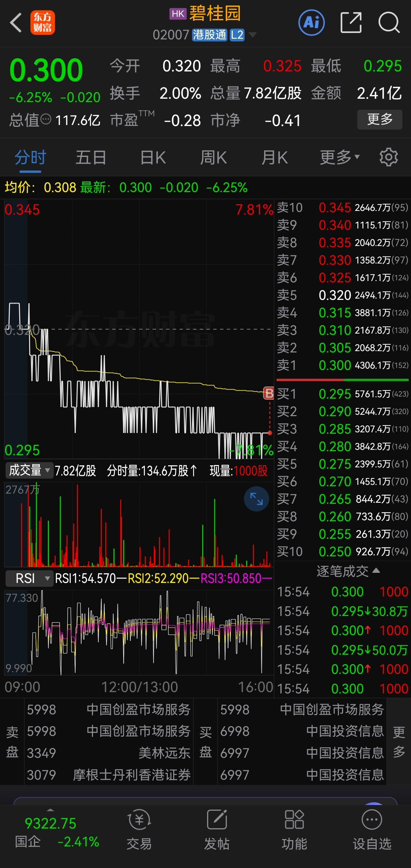Select 卖1 row at 0.300
The height and width of the screenshot is (868, 411).
point(343,365)
